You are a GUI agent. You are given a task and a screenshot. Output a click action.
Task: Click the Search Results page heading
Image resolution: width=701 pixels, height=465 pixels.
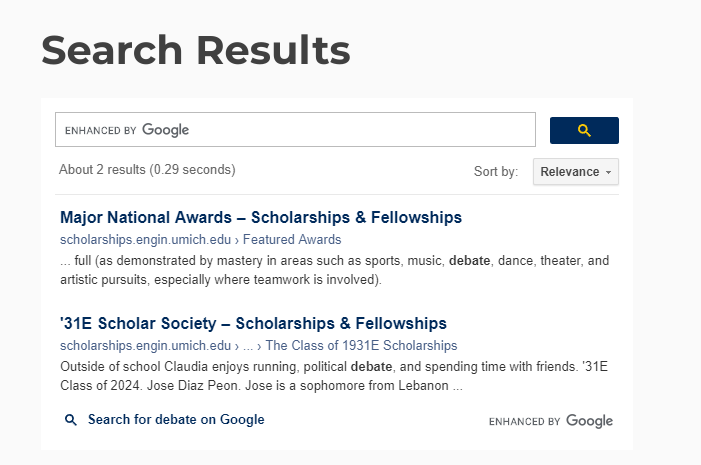point(195,50)
